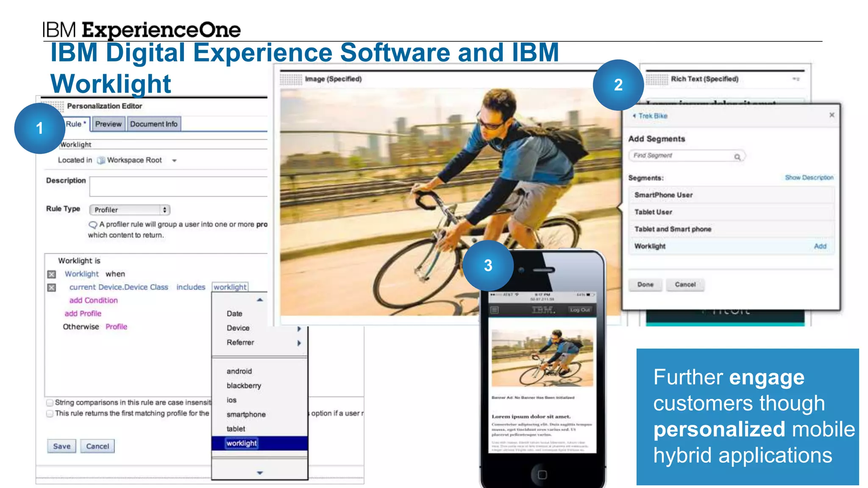Click the down arrow of the popup menu
The image size is (868, 488).
coord(260,473)
